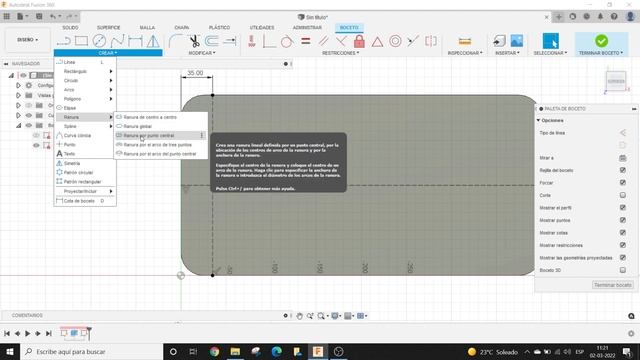Select the Rectangle tool icon in toolbar
The height and width of the screenshot is (360, 640).
[81, 41]
